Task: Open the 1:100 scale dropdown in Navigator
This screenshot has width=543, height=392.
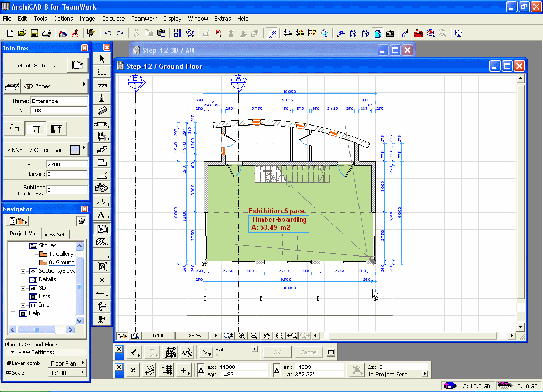Action: [x=67, y=373]
